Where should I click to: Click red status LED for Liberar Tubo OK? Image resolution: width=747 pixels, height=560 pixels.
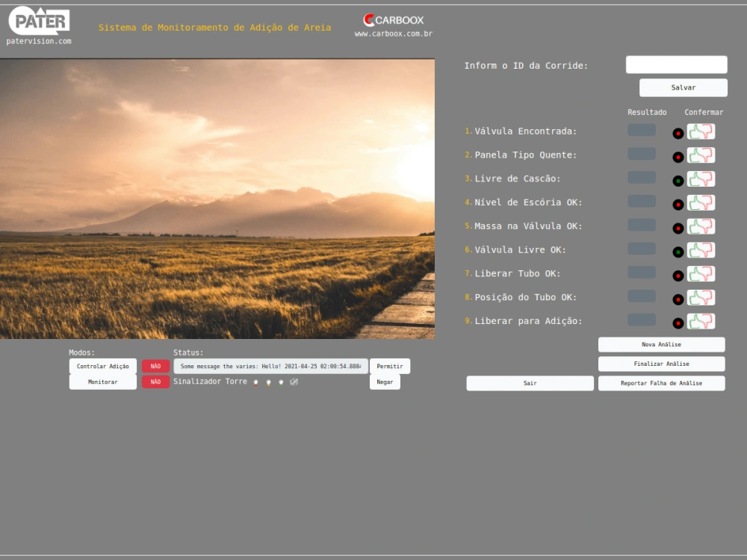(x=678, y=276)
